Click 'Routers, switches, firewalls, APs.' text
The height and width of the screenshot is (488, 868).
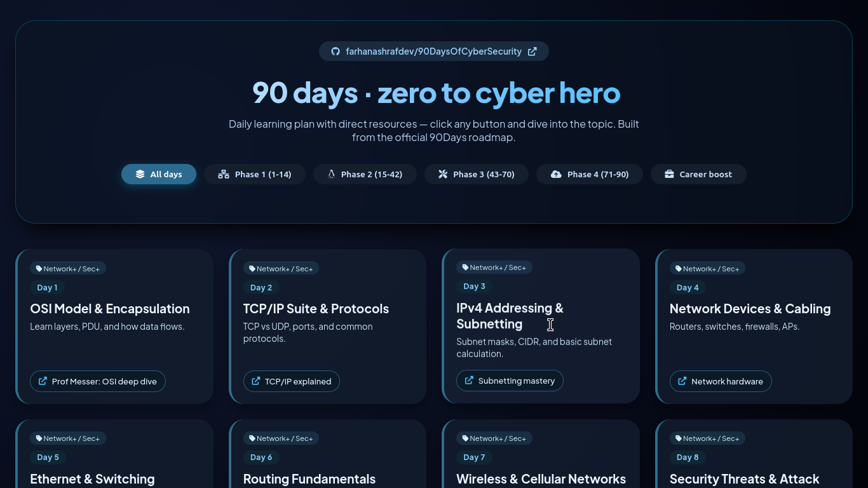735,327
